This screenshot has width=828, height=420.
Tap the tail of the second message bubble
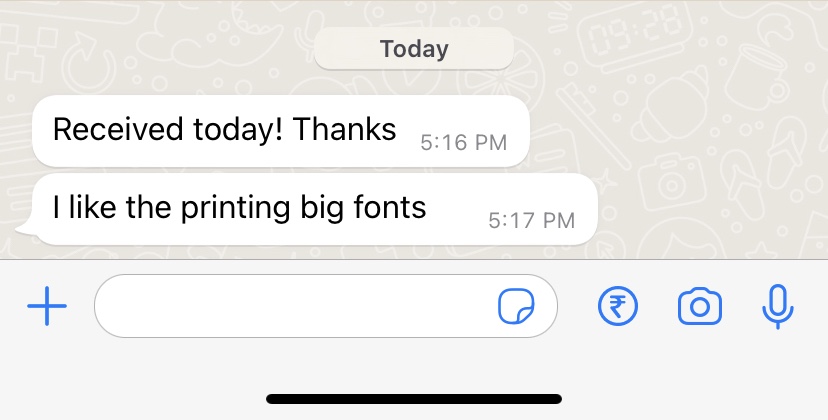[26, 229]
